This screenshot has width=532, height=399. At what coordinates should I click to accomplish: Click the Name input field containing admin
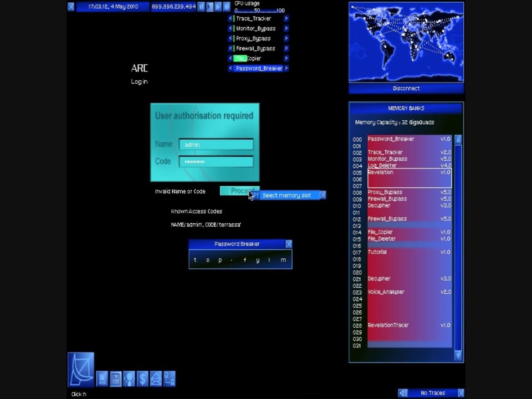coord(216,144)
